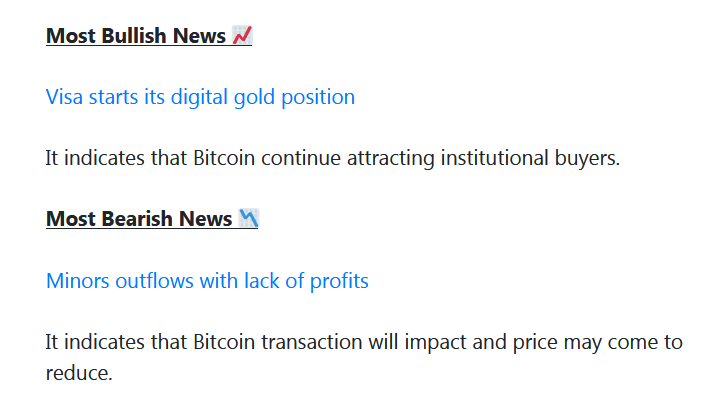Click the Most Bearish News heading text
Image resolution: width=712 pixels, height=399 pixels.
tap(139, 219)
